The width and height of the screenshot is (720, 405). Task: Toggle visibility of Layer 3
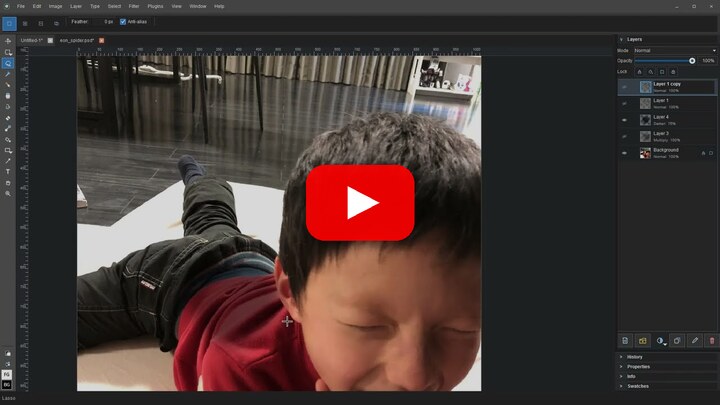click(624, 136)
